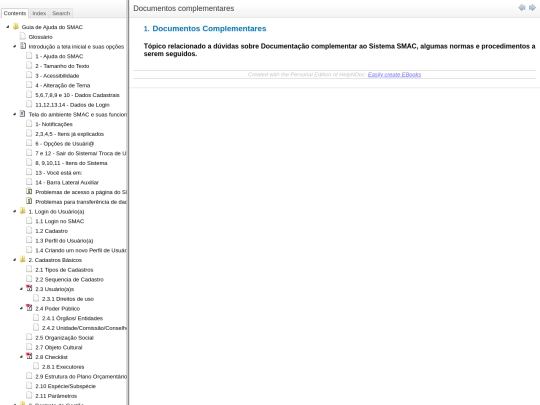Click the 'Documentos complementares' title bar text

pyautogui.click(x=184, y=8)
